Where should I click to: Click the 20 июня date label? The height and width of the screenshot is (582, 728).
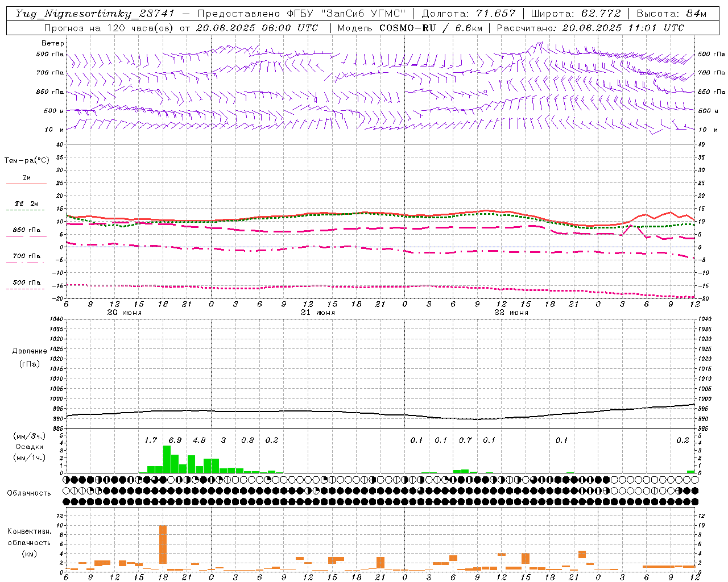125,313
